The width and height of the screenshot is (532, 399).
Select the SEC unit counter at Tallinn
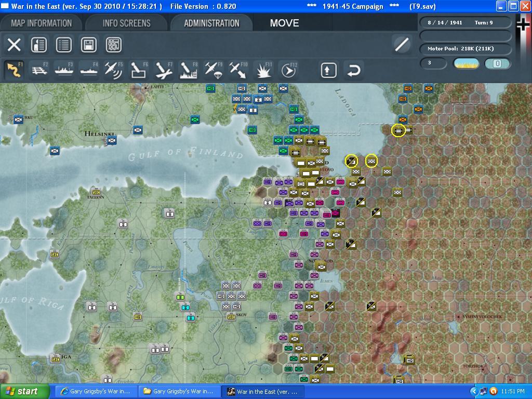pos(96,192)
